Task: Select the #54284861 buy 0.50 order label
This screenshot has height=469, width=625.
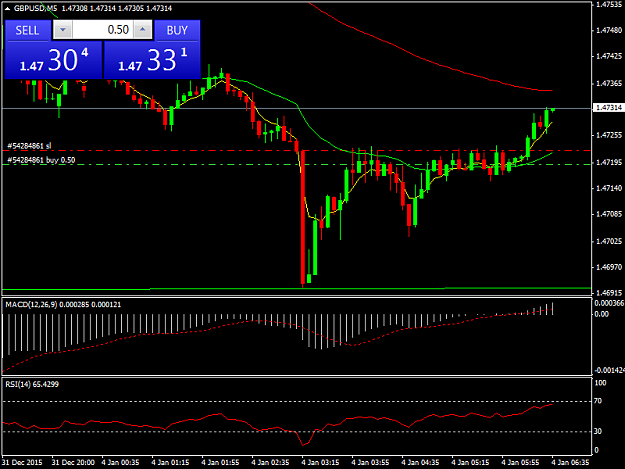Action: [41, 160]
